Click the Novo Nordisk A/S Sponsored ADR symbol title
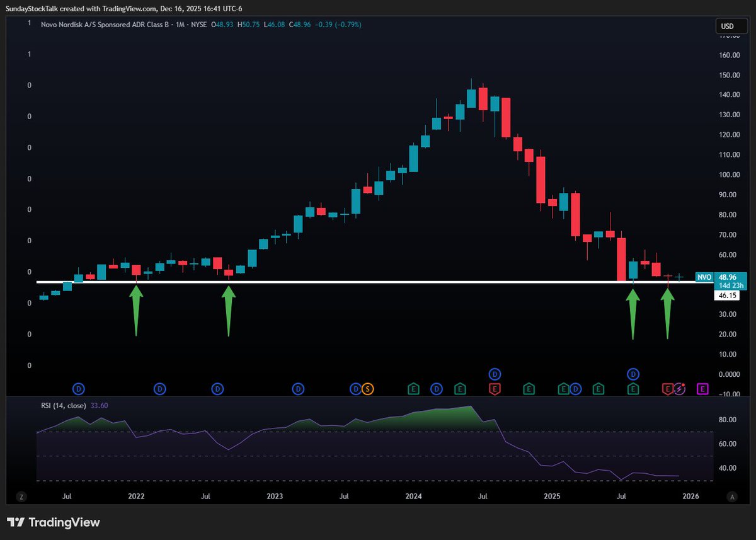The width and height of the screenshot is (756, 540). click(106, 25)
